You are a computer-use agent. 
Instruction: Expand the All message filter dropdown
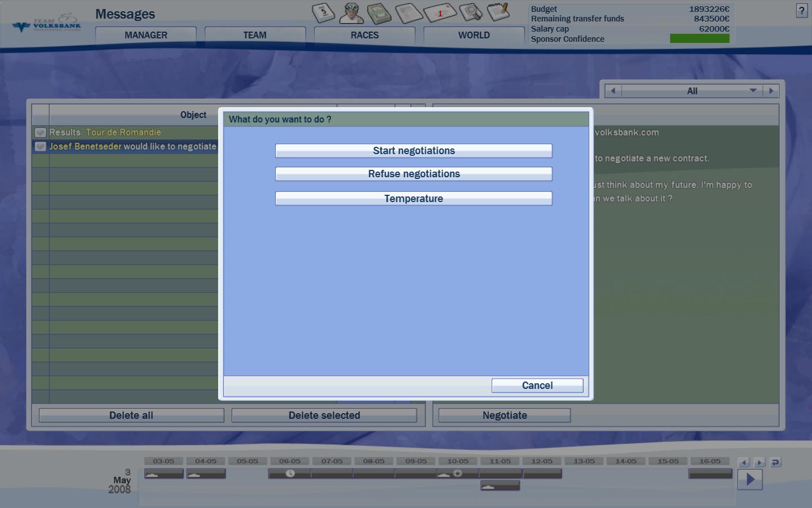753,91
